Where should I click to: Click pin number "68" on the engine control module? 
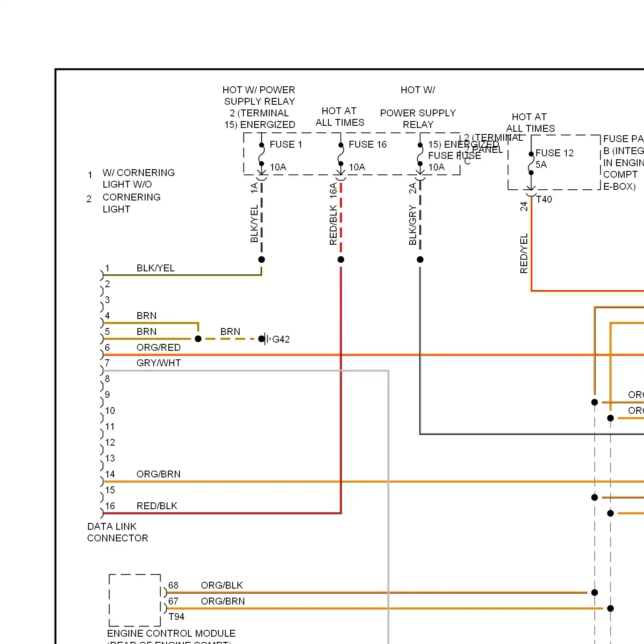[173, 586]
